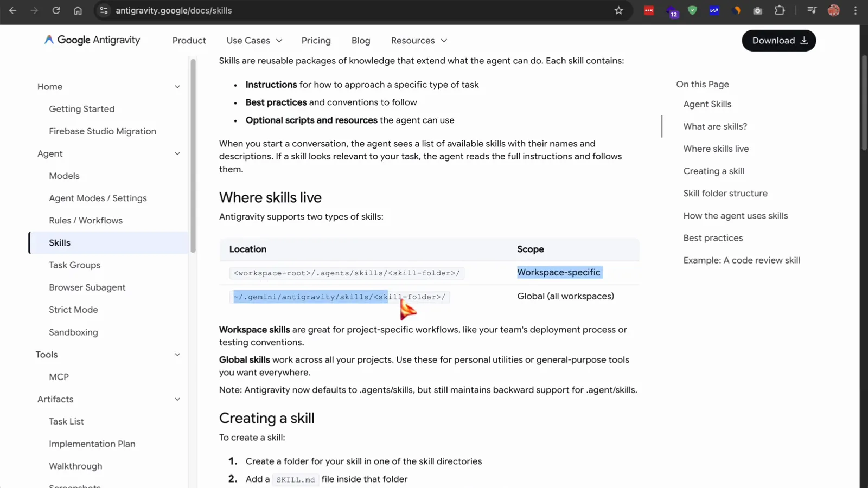Open the browser home icon

click(x=78, y=10)
